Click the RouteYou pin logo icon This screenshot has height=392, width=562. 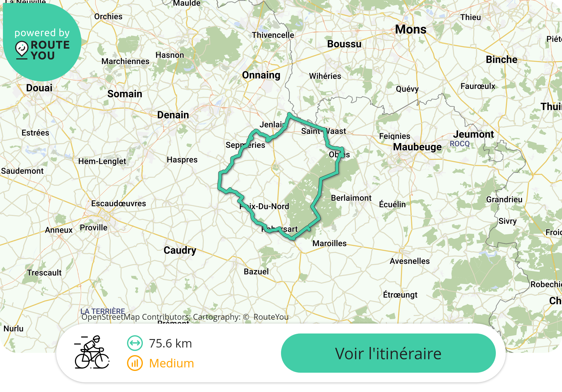[22, 50]
